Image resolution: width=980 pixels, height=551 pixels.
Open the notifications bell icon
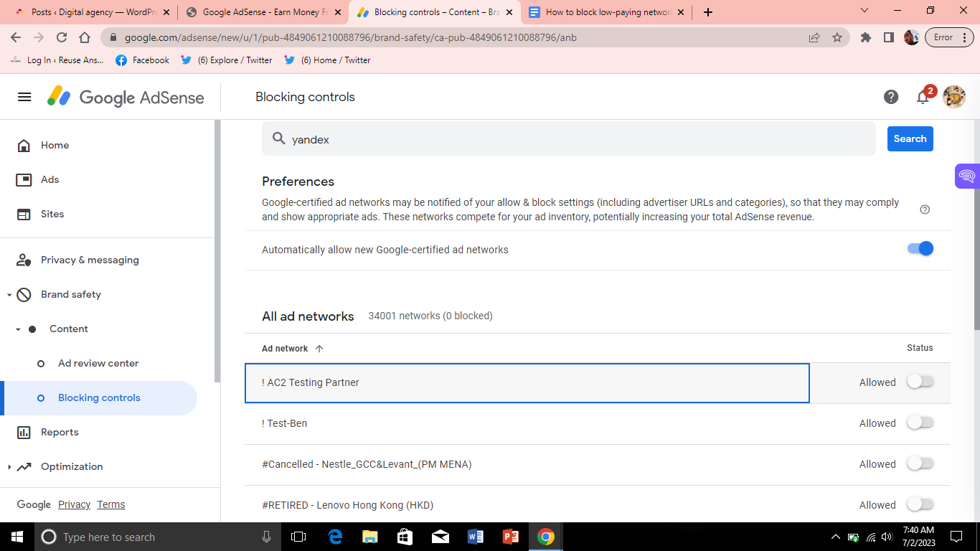(923, 97)
